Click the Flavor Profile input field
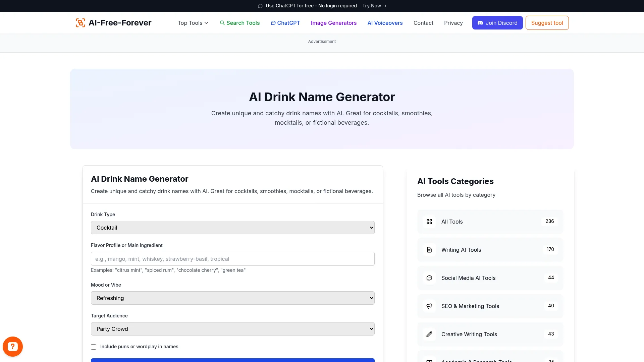644x362 pixels. tap(232, 258)
